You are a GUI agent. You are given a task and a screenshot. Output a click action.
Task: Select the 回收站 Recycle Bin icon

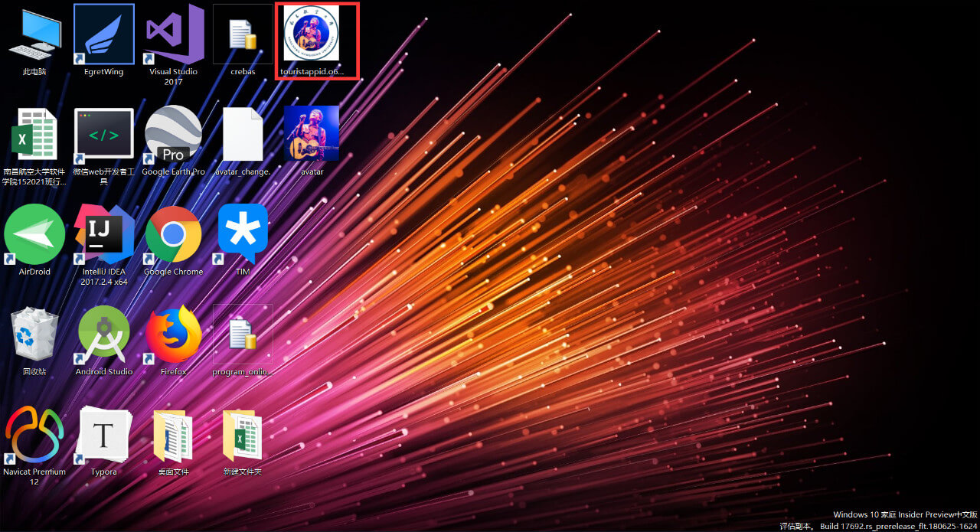point(34,334)
